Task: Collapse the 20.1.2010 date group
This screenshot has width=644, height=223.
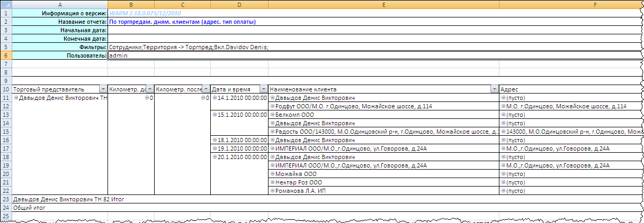Action: point(215,157)
